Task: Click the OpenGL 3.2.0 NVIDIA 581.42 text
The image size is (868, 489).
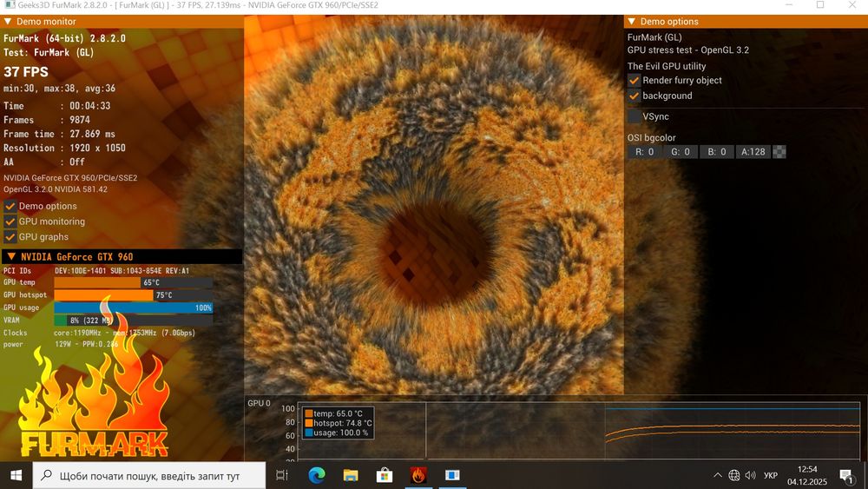Action: (x=56, y=189)
